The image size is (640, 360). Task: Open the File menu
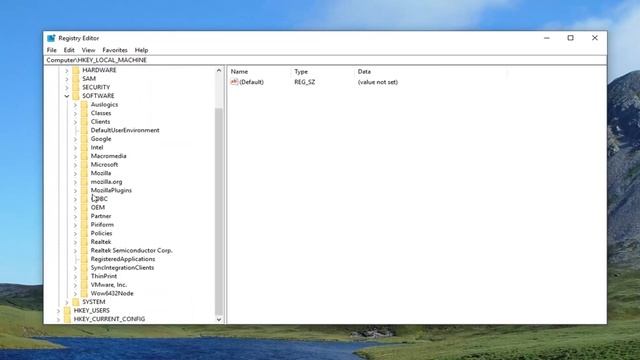click(x=52, y=50)
